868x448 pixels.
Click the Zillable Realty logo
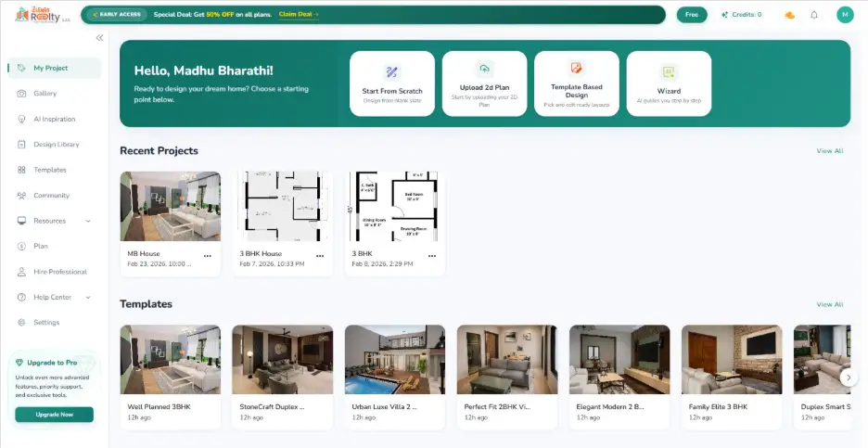(43, 15)
